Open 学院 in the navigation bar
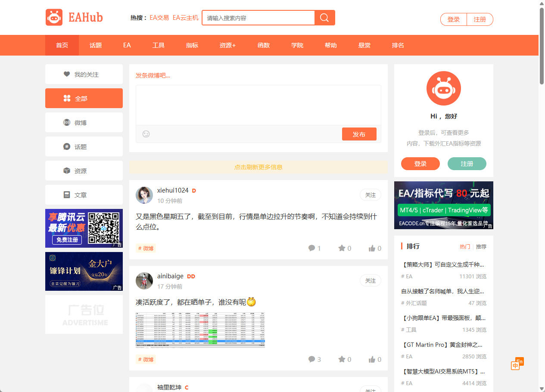Viewport: 545px width, 392px height. [x=297, y=45]
